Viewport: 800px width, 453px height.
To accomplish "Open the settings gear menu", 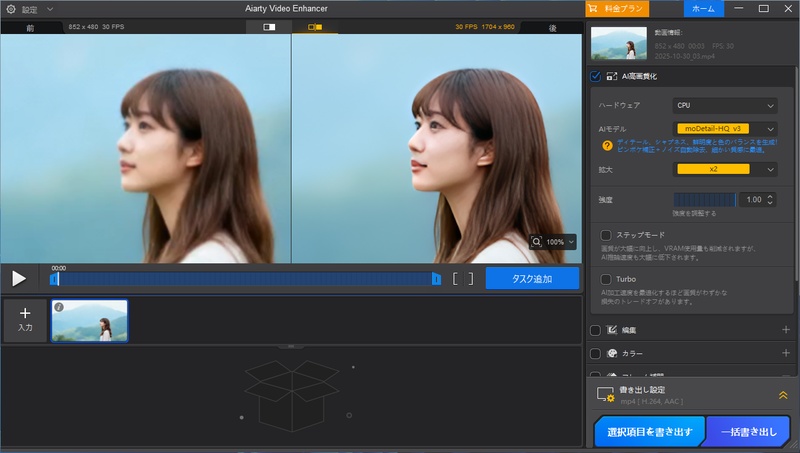I will coord(11,9).
